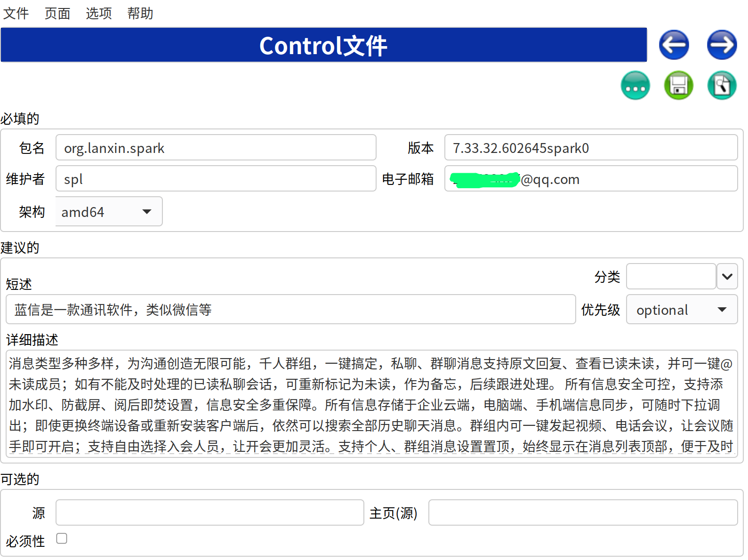Click the 建议的 section heading
Image resolution: width=748 pixels, height=560 pixels.
pyautogui.click(x=20, y=248)
